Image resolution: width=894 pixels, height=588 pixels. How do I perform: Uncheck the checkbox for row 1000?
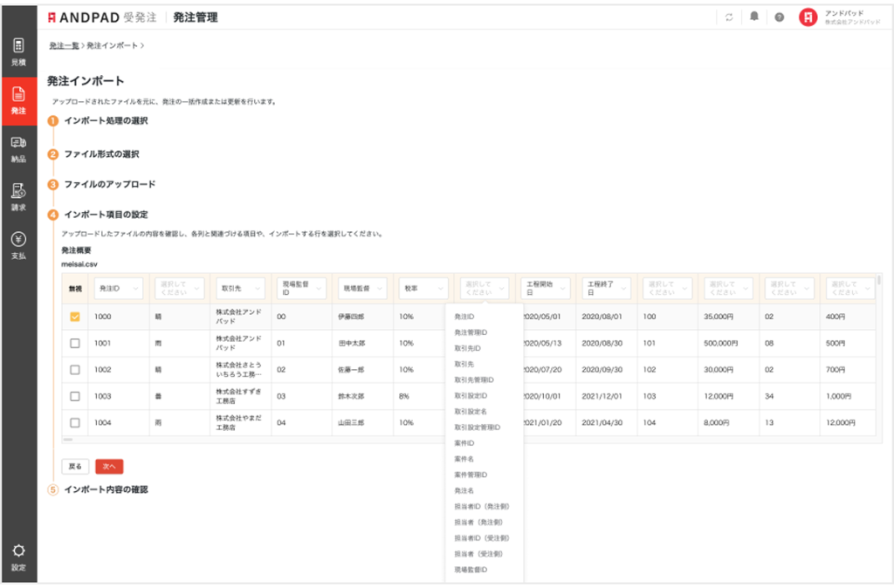[74, 318]
